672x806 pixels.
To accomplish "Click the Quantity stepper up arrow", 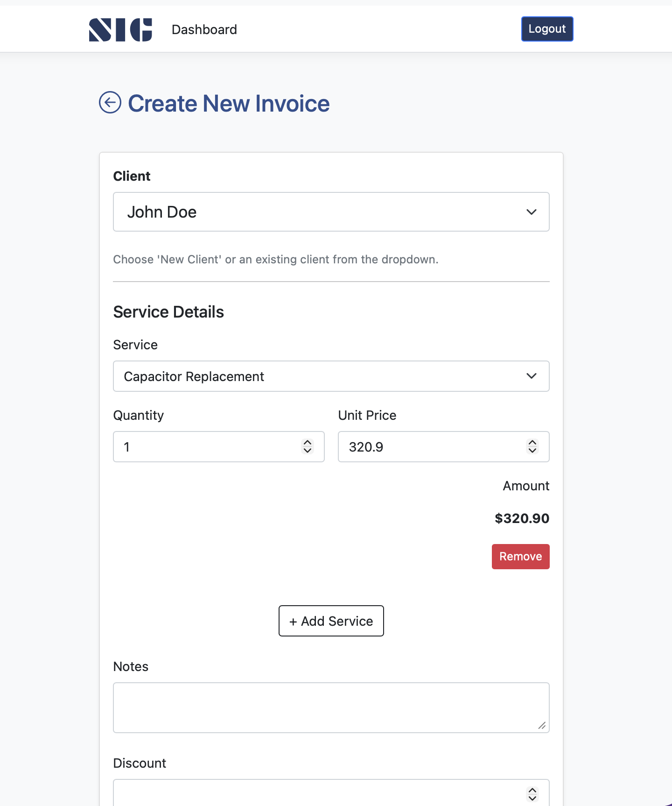I will point(307,443).
